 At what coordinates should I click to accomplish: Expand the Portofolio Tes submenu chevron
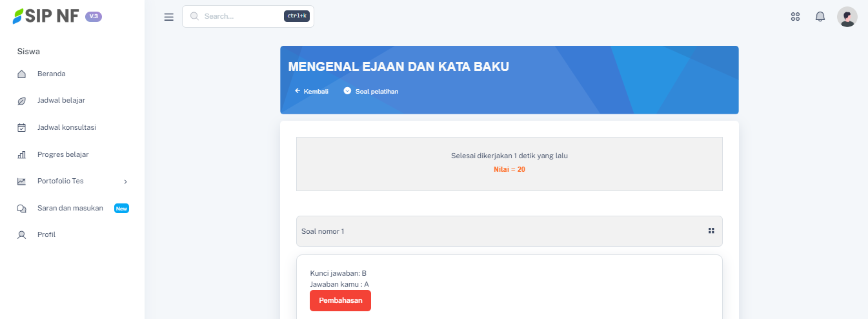125,181
